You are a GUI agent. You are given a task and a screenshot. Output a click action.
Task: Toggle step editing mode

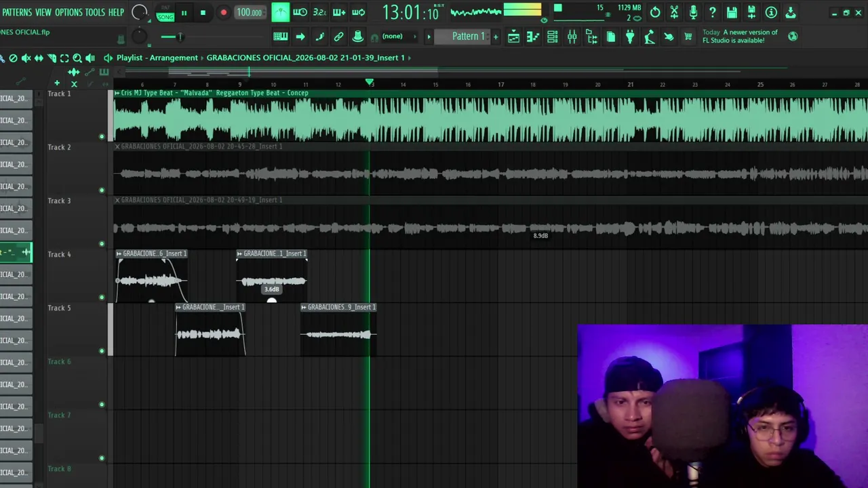point(319,37)
